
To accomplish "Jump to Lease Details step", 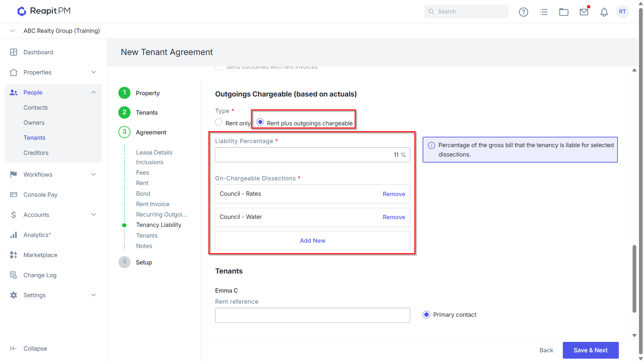I will pos(154,153).
